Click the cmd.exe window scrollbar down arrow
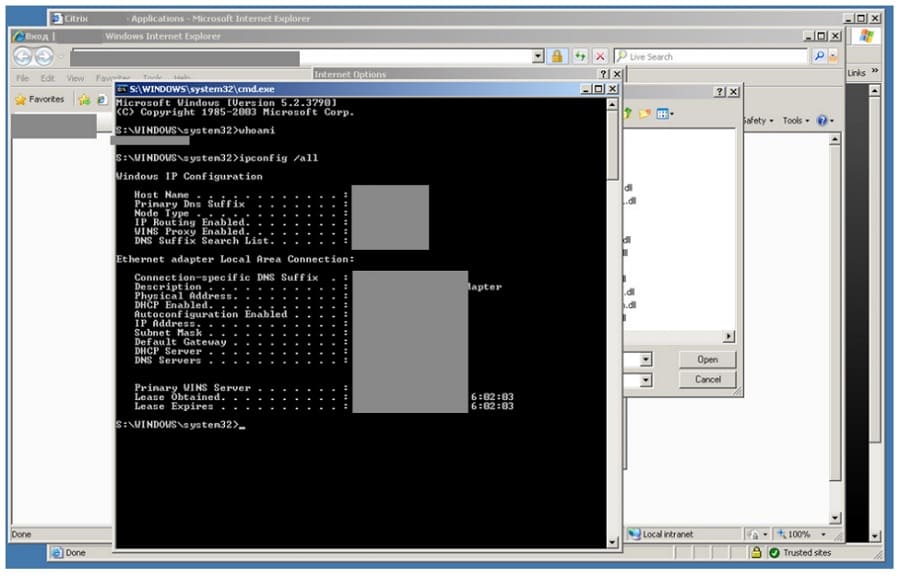900x577 pixels. point(613,542)
